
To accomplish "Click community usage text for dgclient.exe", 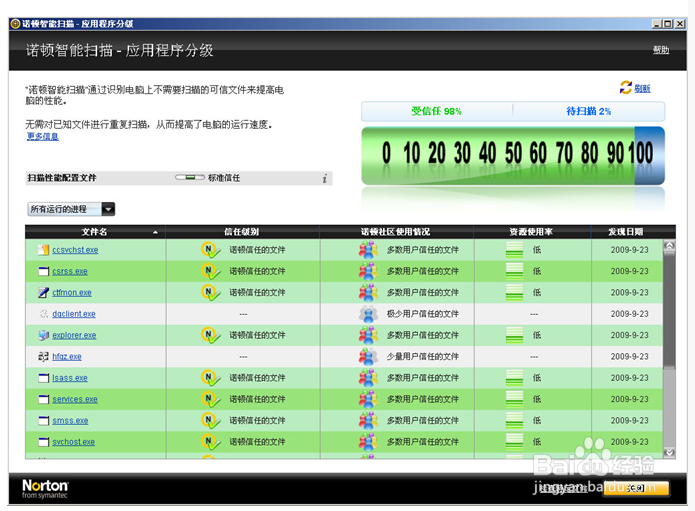I will [x=423, y=314].
